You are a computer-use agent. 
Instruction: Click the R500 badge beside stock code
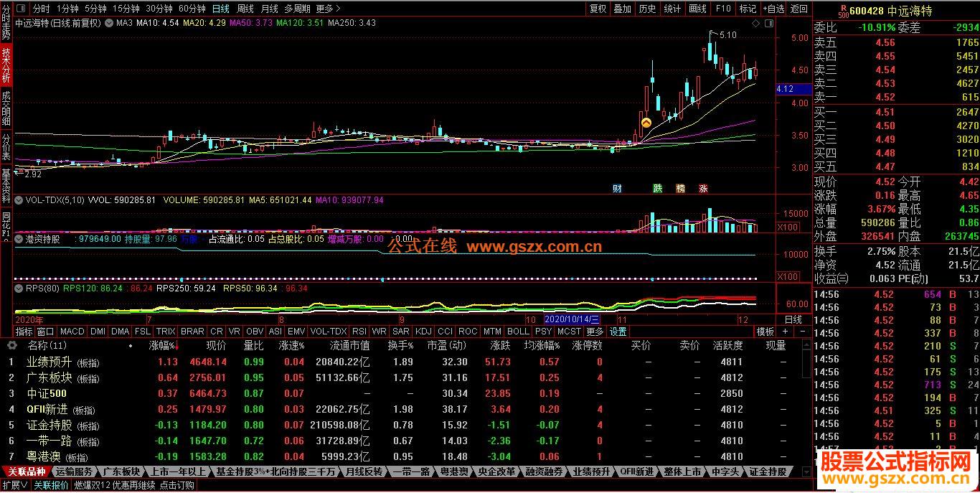(844, 10)
